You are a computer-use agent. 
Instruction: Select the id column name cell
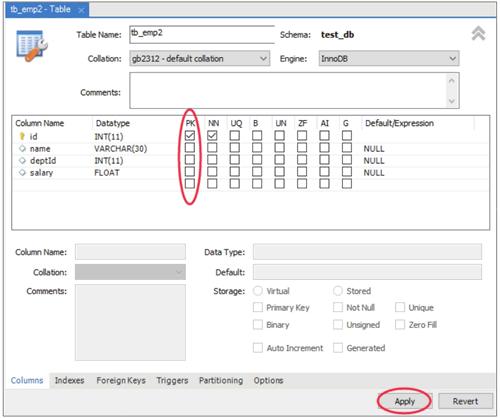click(34, 136)
